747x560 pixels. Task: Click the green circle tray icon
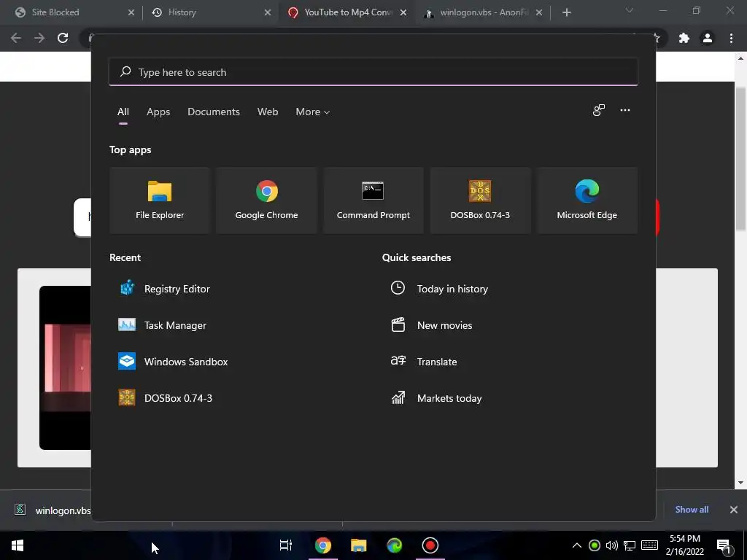click(x=594, y=545)
